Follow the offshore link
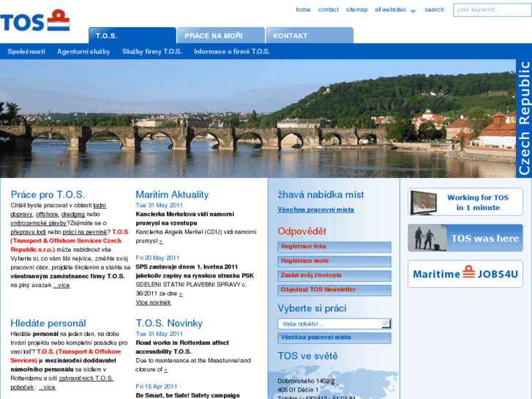Image resolution: width=532 pixels, height=399 pixels. [47, 215]
